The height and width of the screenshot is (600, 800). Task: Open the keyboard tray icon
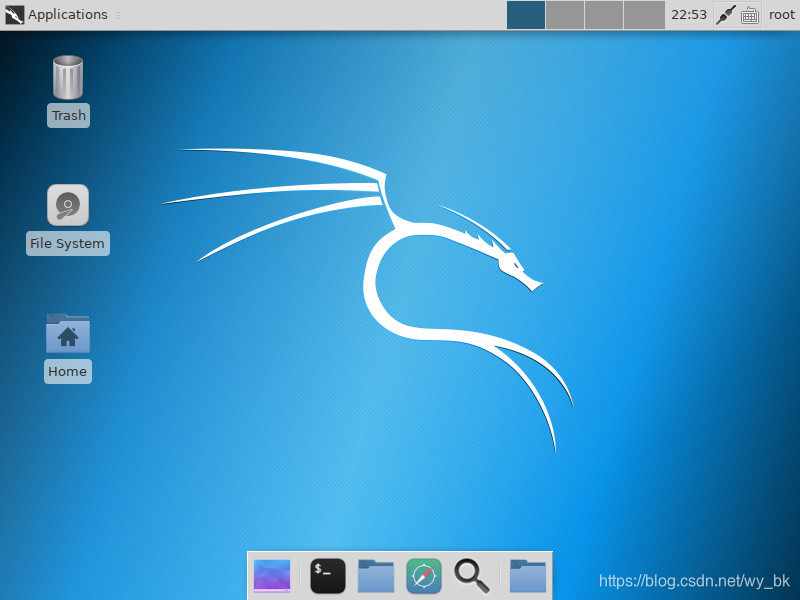749,16
